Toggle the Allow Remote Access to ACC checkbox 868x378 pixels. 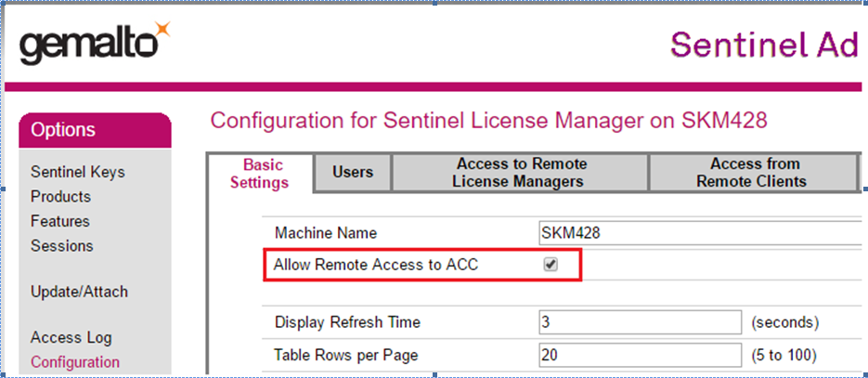pos(550,265)
